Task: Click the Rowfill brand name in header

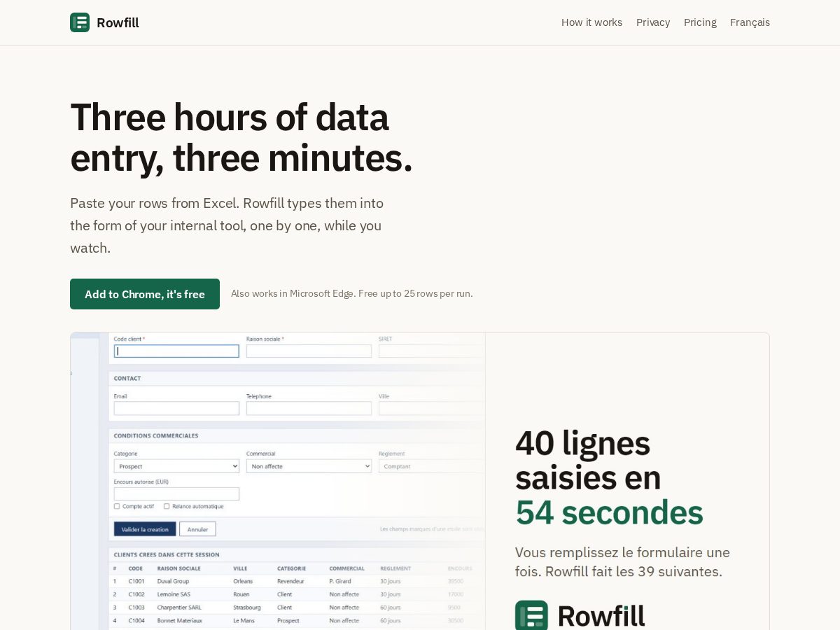Action: pos(118,22)
